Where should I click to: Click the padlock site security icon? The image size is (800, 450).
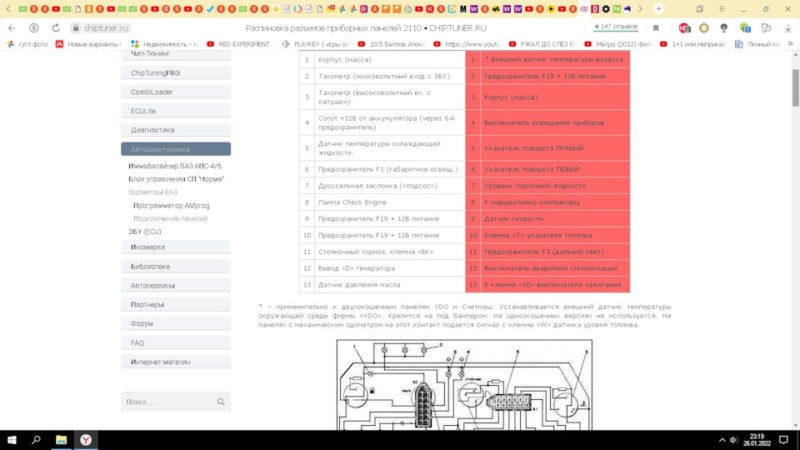pyautogui.click(x=76, y=28)
